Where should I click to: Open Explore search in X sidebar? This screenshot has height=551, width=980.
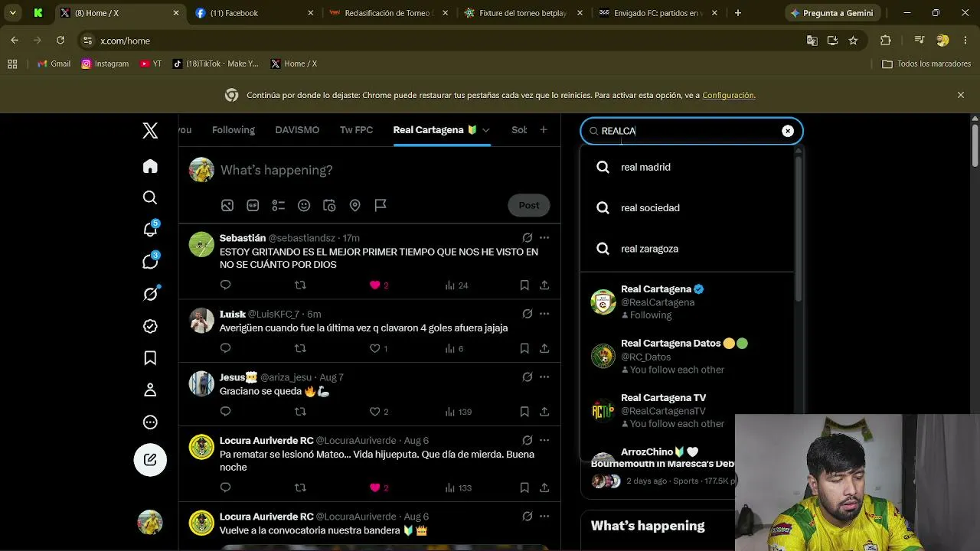(150, 198)
